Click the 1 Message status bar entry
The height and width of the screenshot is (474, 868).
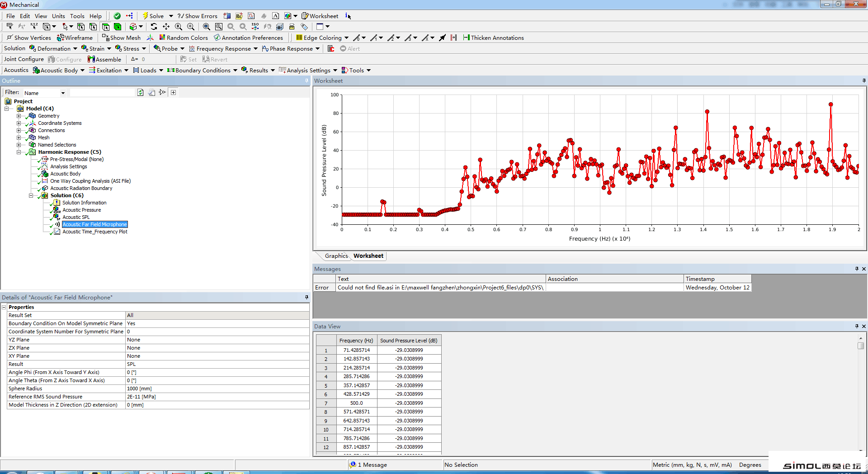click(368, 465)
